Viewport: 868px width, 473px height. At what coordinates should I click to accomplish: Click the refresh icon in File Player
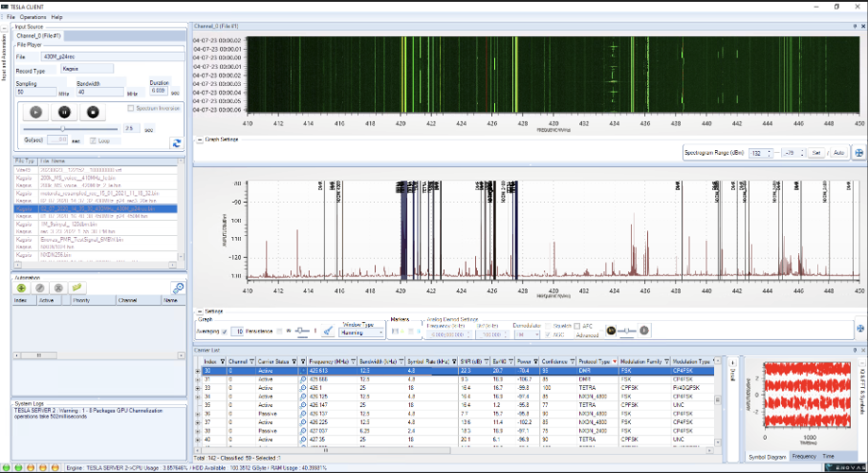pos(176,143)
